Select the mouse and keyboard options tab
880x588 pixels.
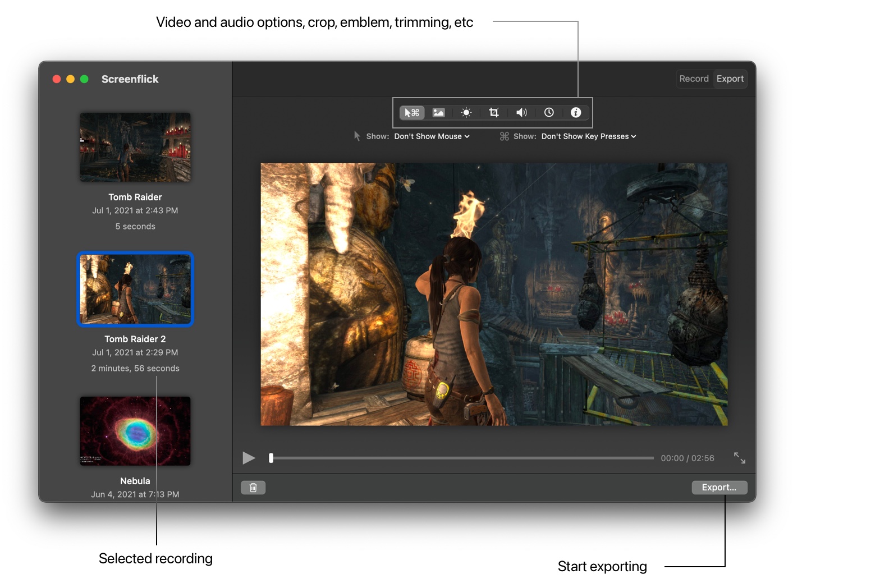pyautogui.click(x=412, y=113)
